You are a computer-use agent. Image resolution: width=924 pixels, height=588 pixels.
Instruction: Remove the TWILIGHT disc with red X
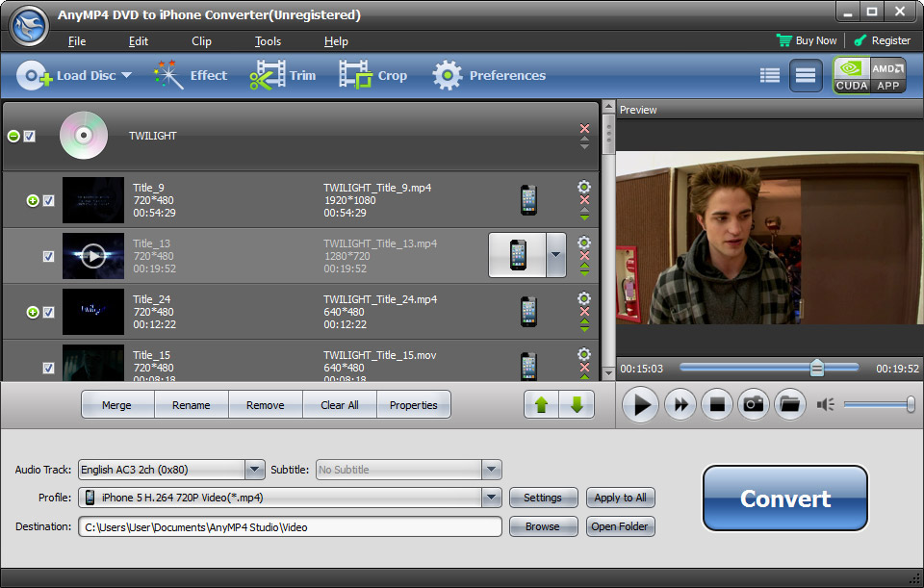click(x=584, y=128)
